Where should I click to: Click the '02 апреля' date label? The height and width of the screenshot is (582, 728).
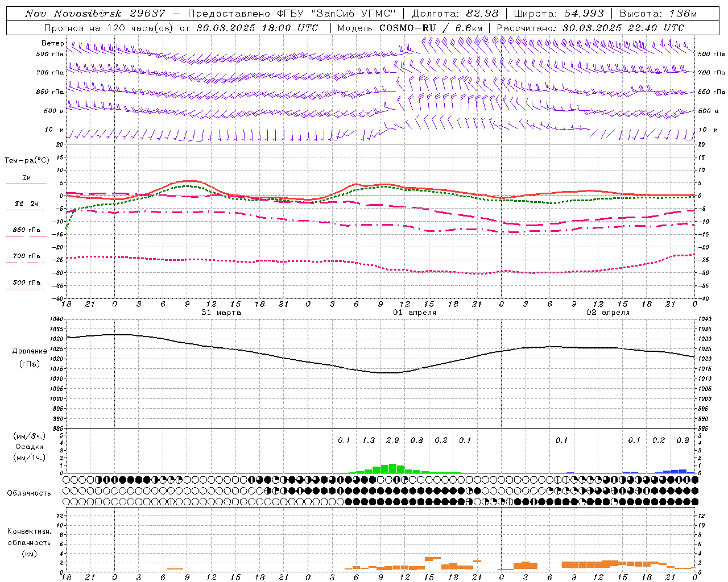pyautogui.click(x=608, y=313)
